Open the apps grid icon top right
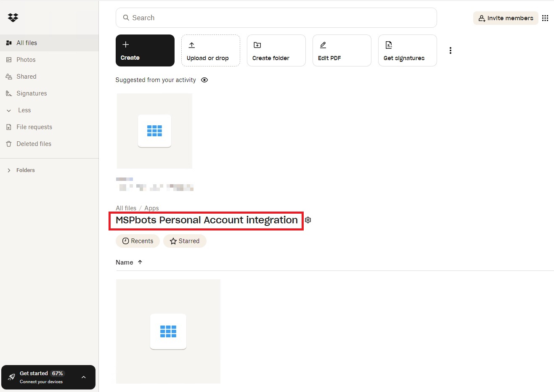The image size is (554, 392). (x=546, y=18)
